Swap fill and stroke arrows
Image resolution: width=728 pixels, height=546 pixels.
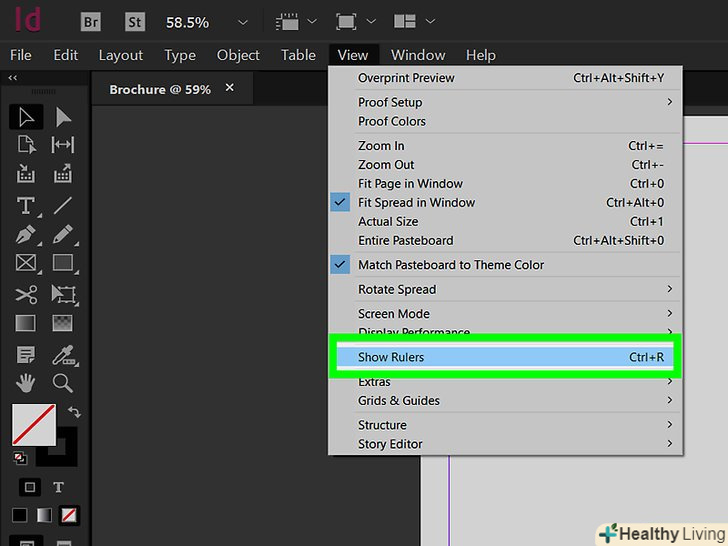pyautogui.click(x=73, y=412)
